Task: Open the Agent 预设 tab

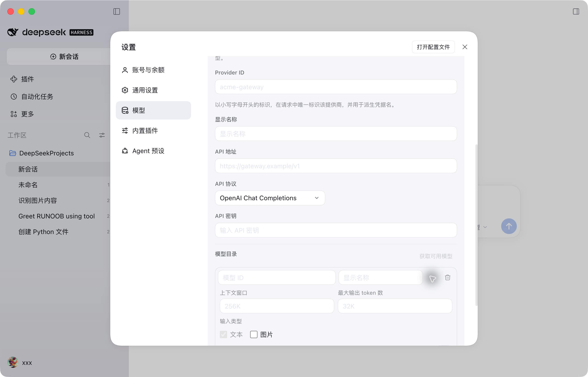Action: 153,151
